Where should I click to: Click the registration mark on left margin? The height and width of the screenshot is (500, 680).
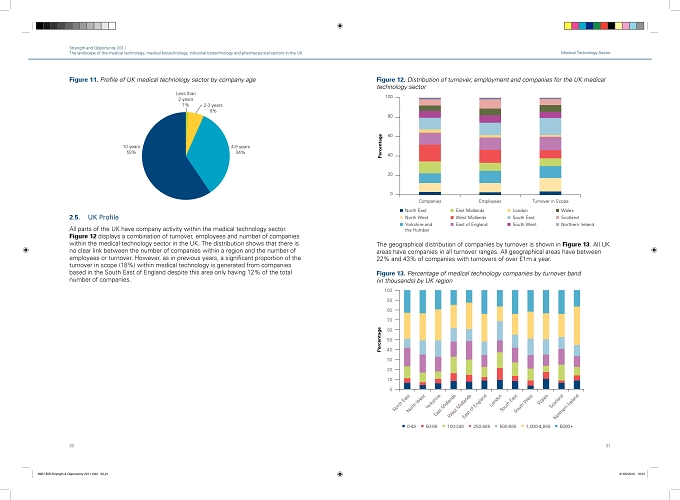pyautogui.click(x=26, y=250)
